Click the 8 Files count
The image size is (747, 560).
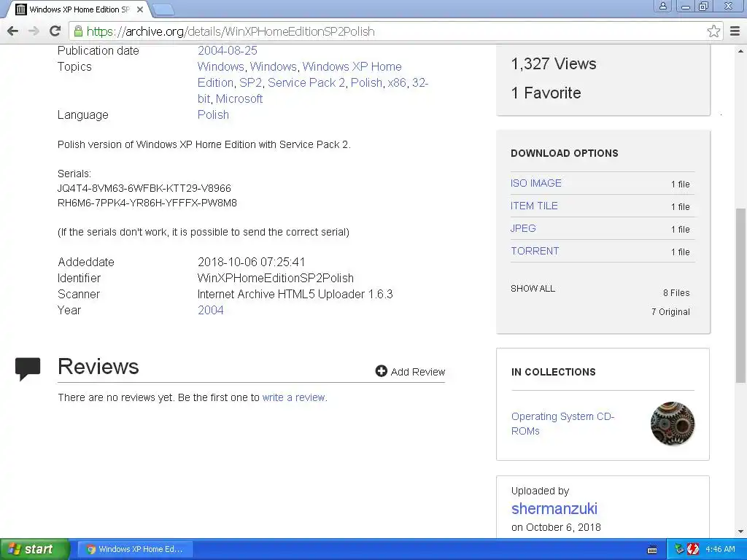tap(676, 293)
